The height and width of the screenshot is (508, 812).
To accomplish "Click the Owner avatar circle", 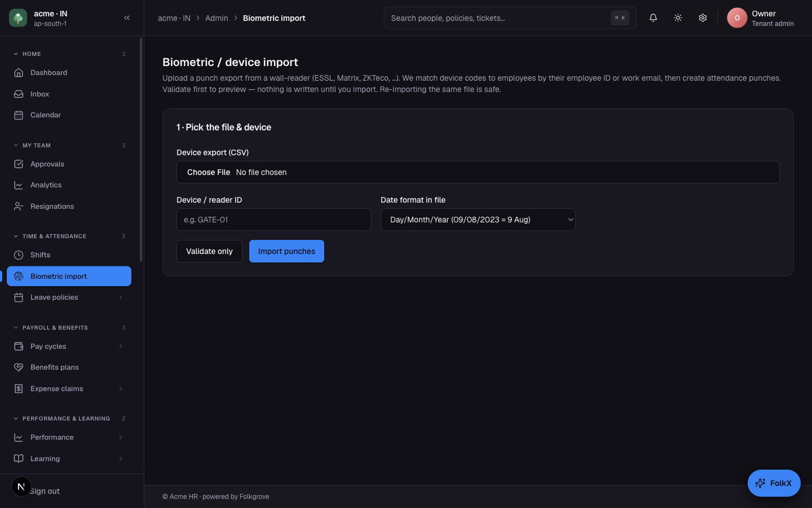I will coord(737,18).
